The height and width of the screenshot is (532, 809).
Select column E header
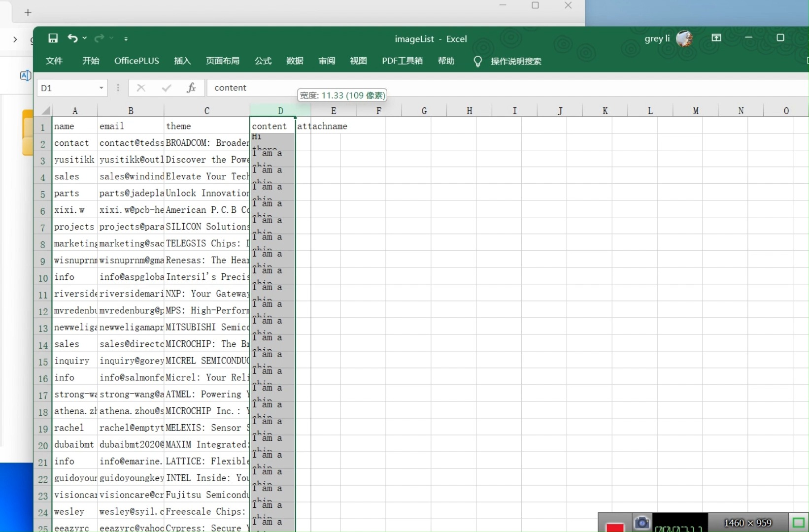click(334, 111)
